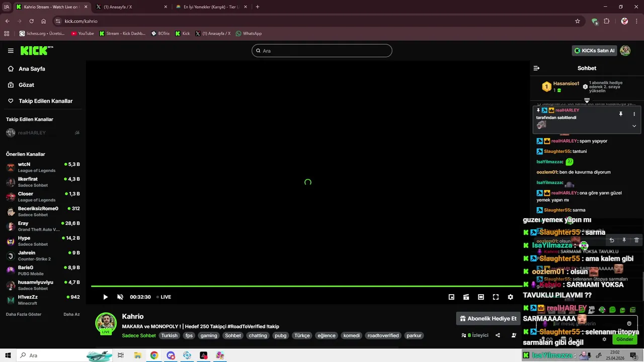The image size is (644, 362).
Task: Collapse the Sohbet chat panel
Action: coord(536,68)
